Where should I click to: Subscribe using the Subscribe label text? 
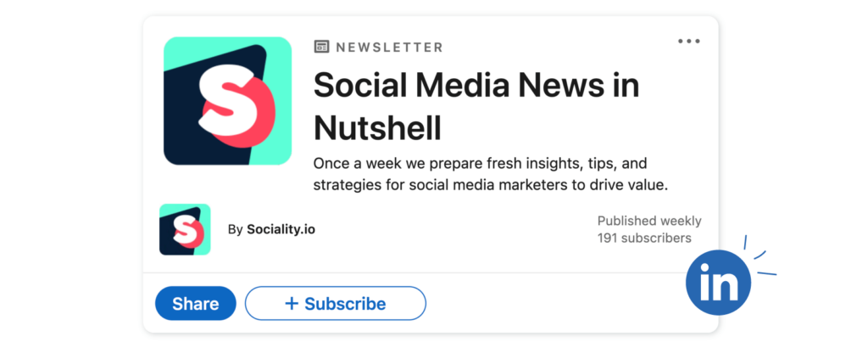pos(345,304)
